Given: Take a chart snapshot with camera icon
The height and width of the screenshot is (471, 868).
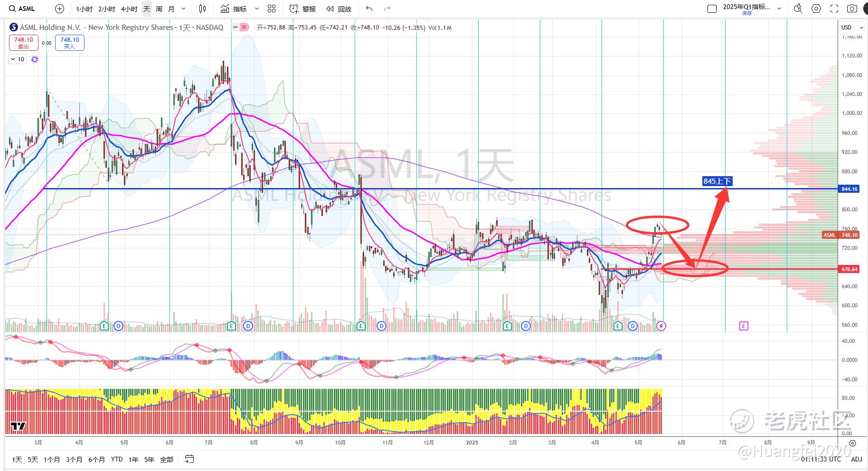Looking at the screenshot, I should click(852, 9).
